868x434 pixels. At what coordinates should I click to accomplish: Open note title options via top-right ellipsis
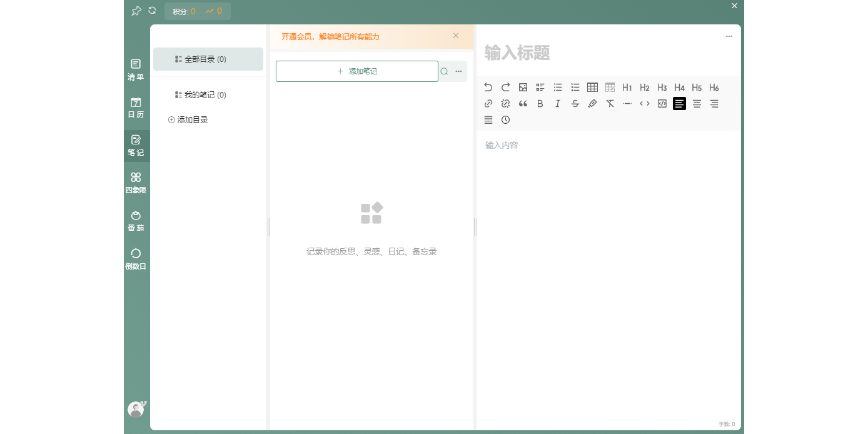click(729, 36)
